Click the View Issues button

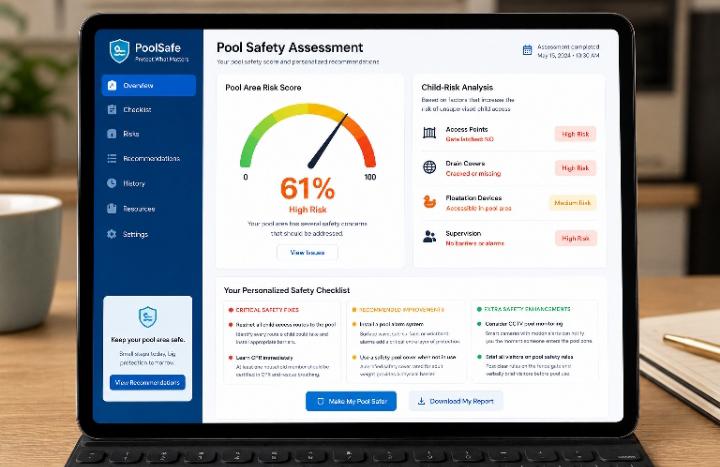pos(307,253)
